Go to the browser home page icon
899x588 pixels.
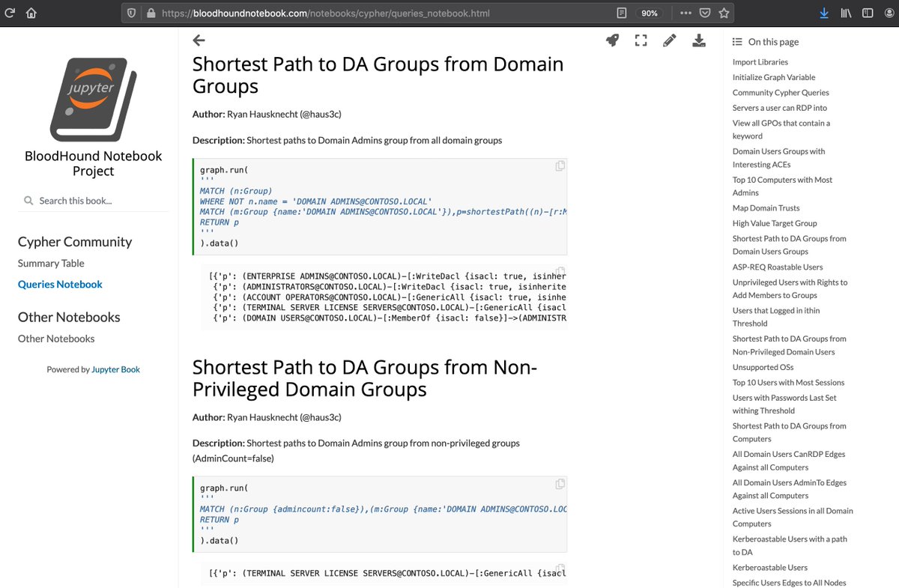[x=31, y=13]
